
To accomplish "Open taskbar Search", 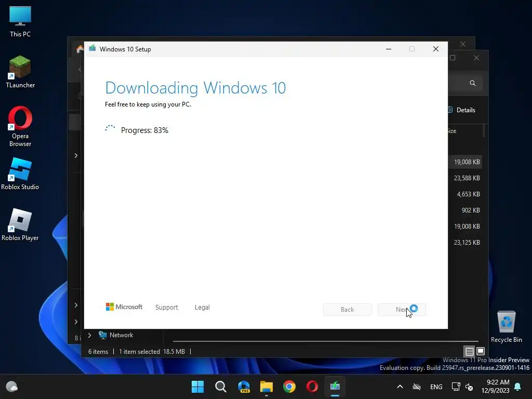I will click(220, 387).
